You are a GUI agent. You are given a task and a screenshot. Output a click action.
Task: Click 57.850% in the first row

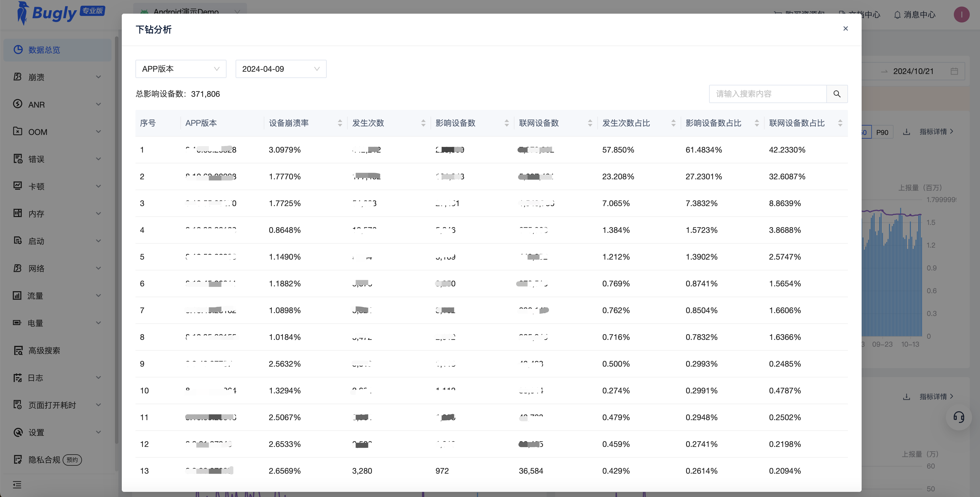(618, 149)
